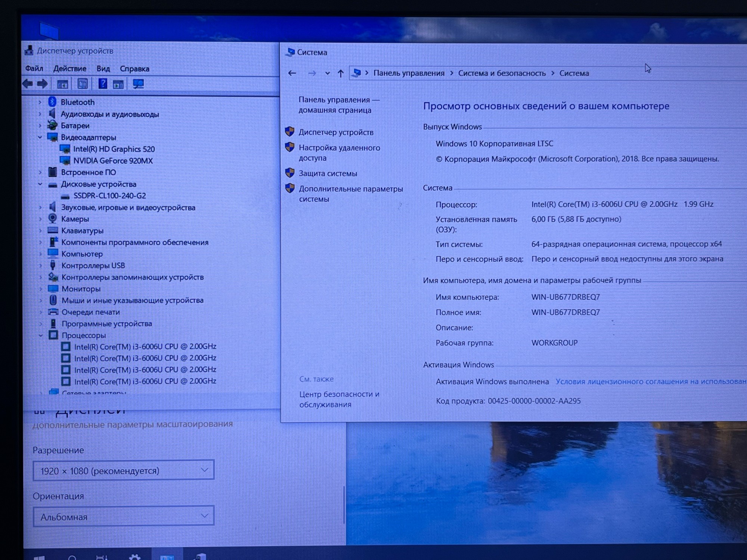Click shield icon beside Защита системы link
This screenshot has height=560, width=747.
tap(290, 172)
